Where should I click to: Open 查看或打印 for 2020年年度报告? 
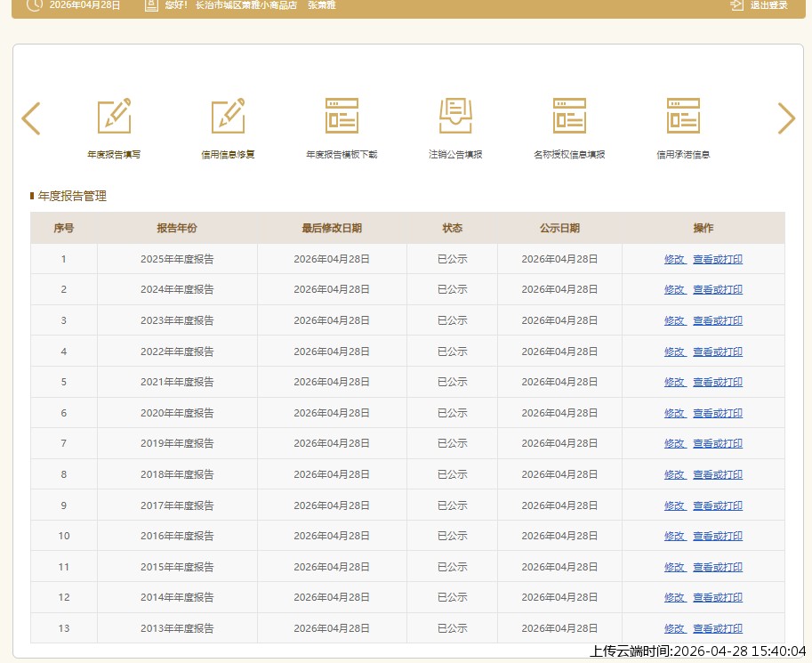pos(718,413)
